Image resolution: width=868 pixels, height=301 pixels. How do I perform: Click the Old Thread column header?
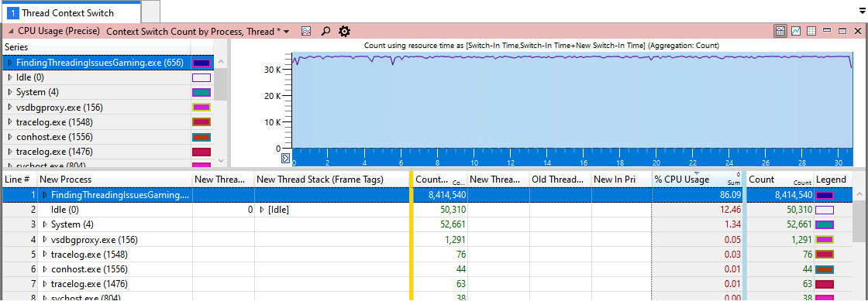coord(560,180)
